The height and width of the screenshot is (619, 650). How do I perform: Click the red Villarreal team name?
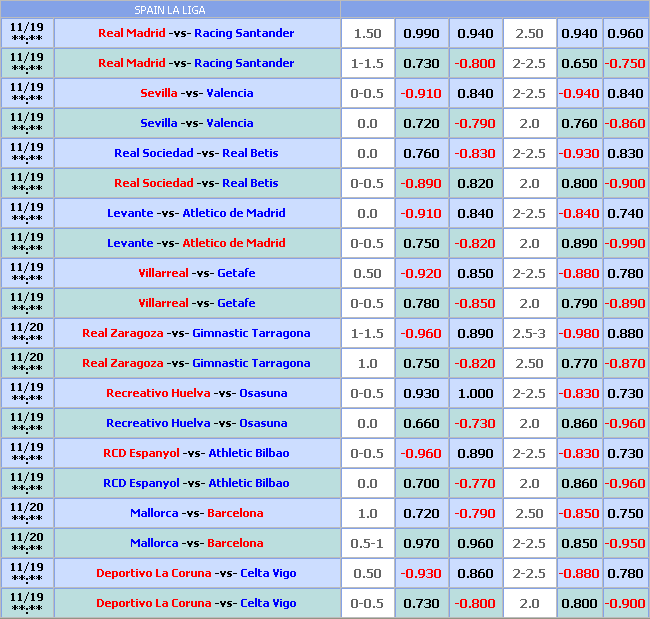pos(163,273)
